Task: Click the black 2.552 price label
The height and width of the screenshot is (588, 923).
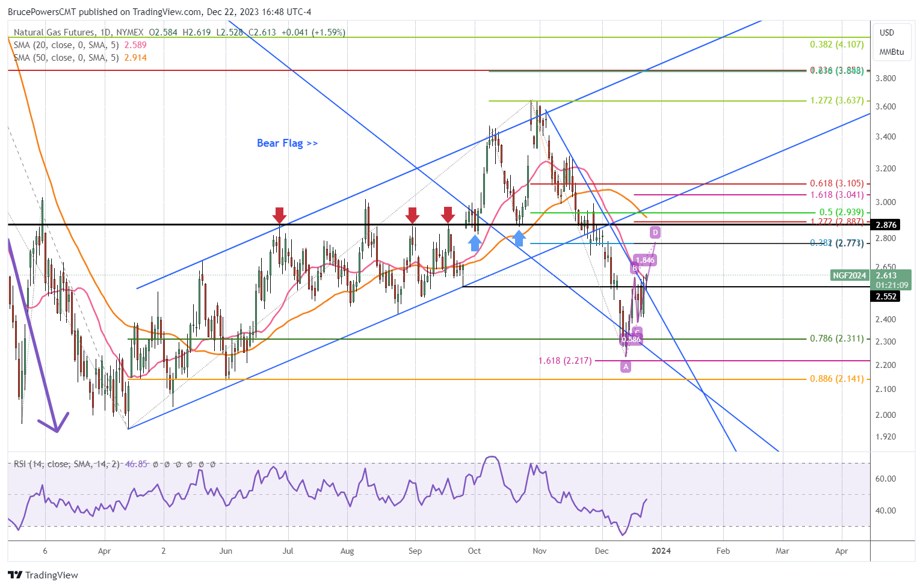Action: 886,296
